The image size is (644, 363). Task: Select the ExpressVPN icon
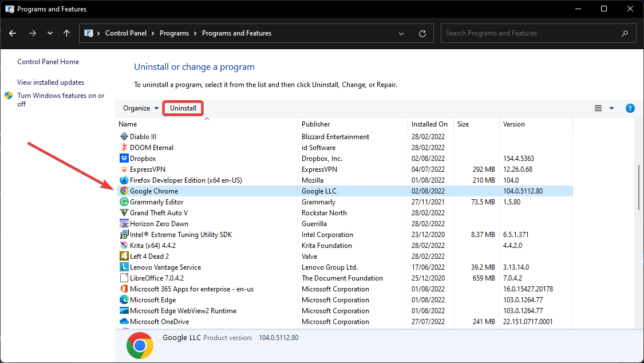[x=124, y=169]
